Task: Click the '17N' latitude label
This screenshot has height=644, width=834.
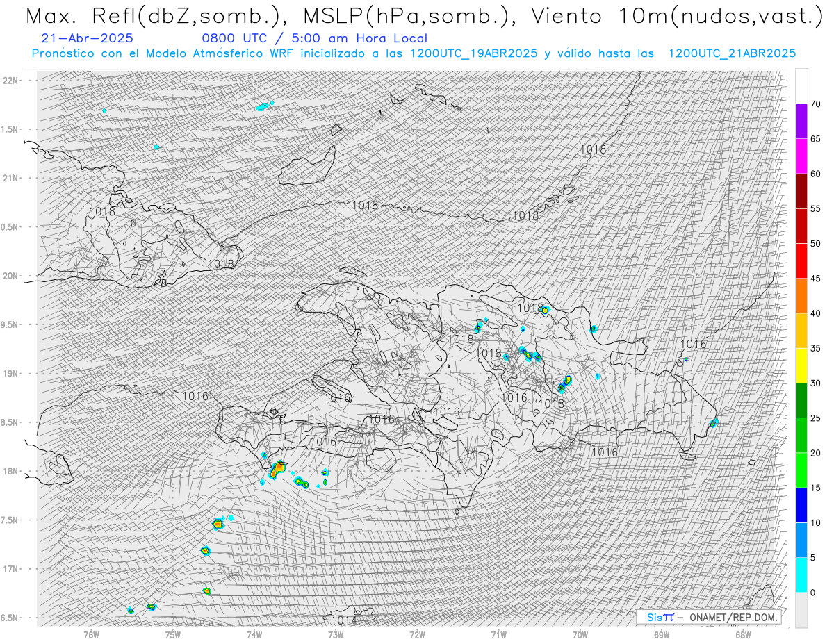Action: [10, 569]
